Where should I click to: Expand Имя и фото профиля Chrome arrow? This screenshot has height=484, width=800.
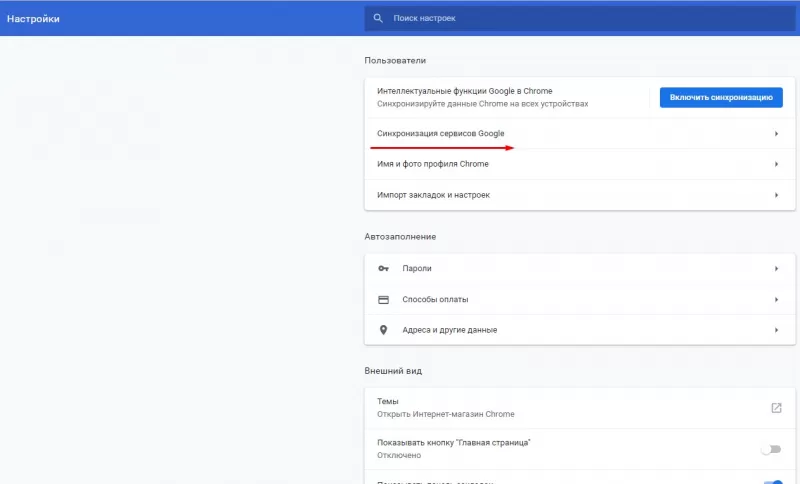(x=776, y=164)
